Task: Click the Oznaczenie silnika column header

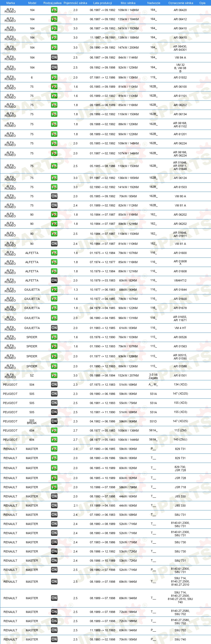Action: (x=181, y=3)
